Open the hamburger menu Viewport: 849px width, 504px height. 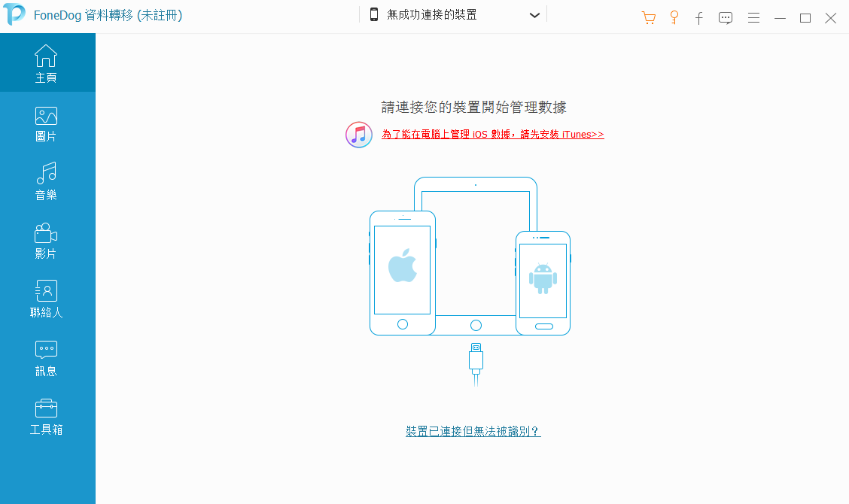coord(753,18)
